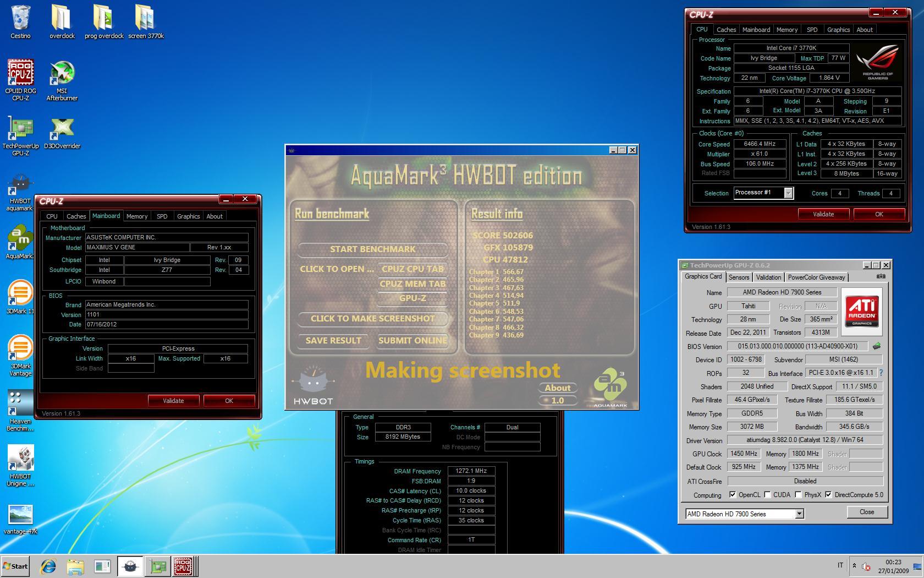
Task: Click OK in left CPU-Z Mainboard window
Action: (x=229, y=401)
